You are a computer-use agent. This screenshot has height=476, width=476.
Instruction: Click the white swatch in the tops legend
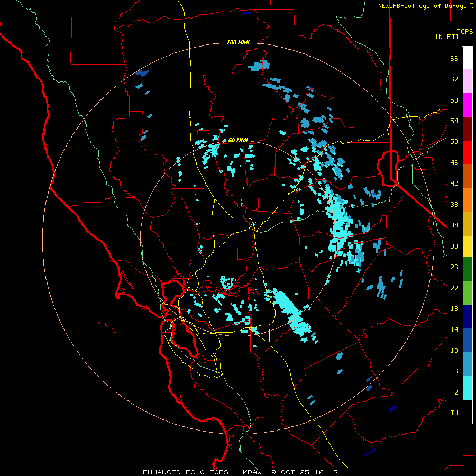click(x=467, y=58)
